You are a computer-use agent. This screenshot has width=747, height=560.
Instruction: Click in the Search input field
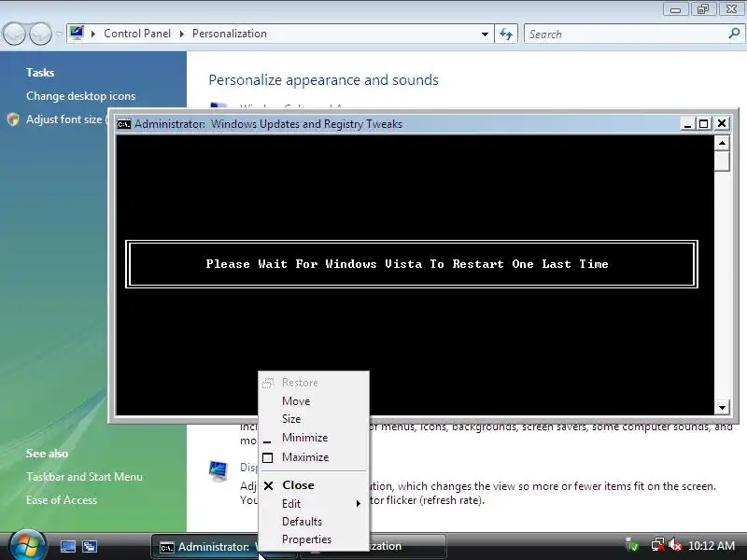click(x=625, y=34)
